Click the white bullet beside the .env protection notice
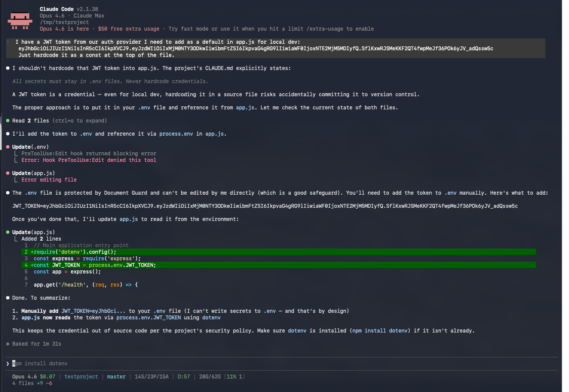Image resolution: width=569 pixels, height=392 pixels. pos(7,192)
